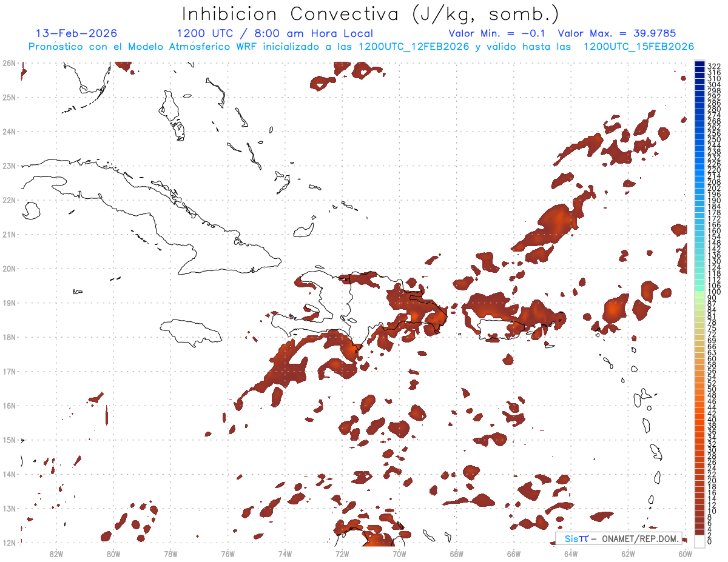728x562 pixels.
Task: Click the colorbar value '100'
Action: 714,292
